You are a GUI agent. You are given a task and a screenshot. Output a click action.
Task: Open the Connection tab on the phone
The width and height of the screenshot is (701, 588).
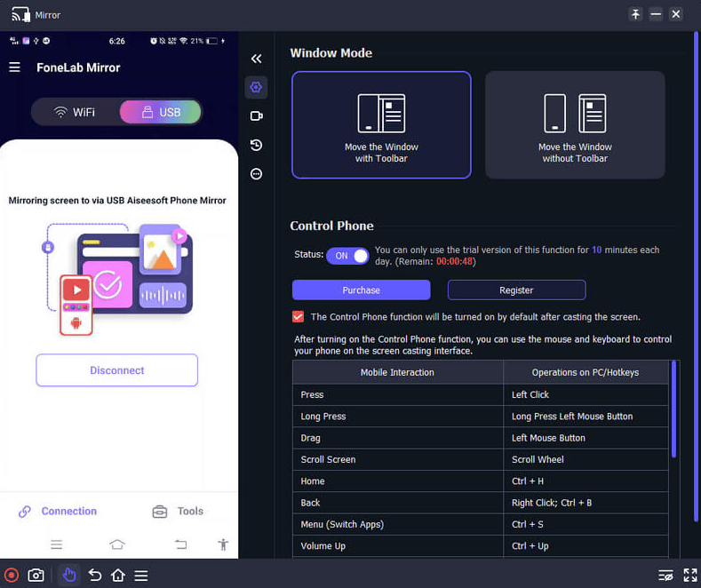(x=58, y=511)
